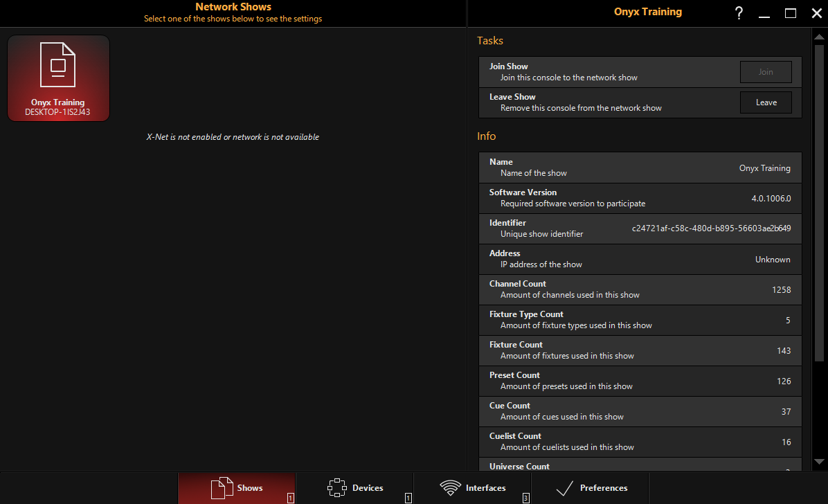Open the Devices tab label

tap(368, 488)
